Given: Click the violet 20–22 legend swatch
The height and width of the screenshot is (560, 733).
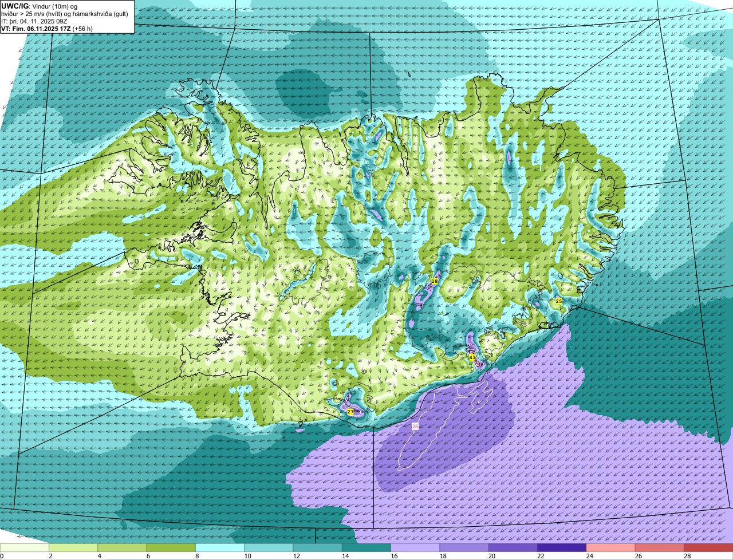Looking at the screenshot, I should tap(513, 548).
